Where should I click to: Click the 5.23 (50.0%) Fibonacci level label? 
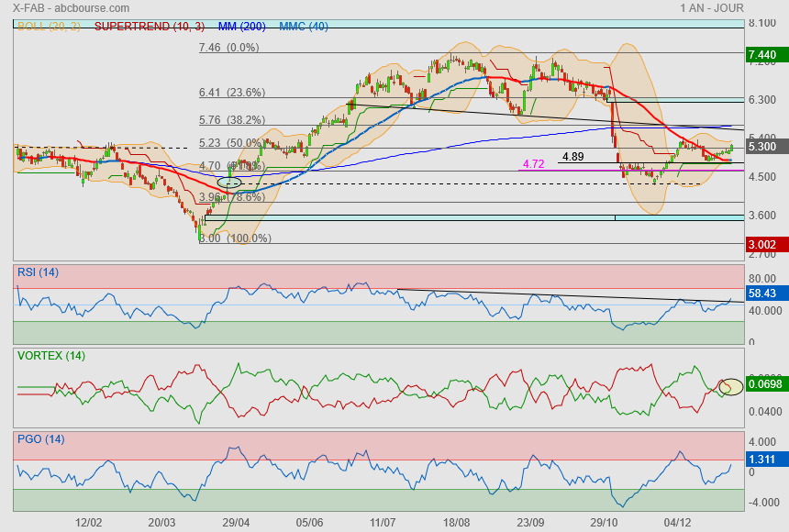[232, 143]
